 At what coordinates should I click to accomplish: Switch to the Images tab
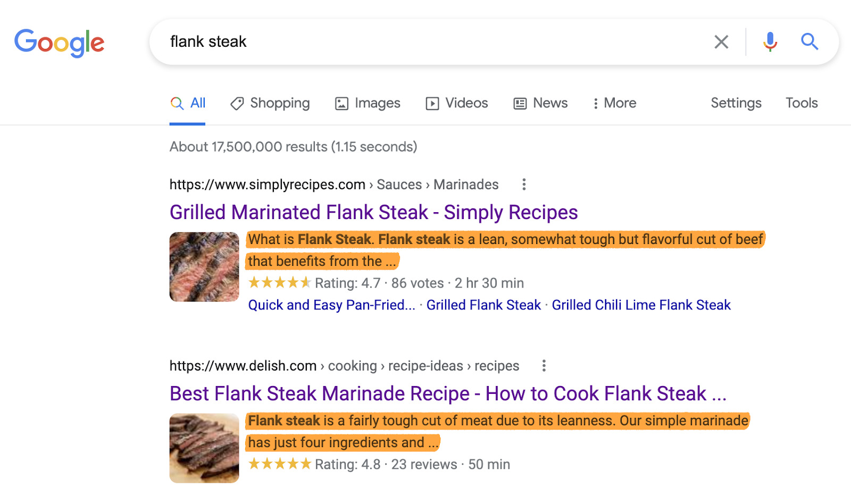click(368, 103)
